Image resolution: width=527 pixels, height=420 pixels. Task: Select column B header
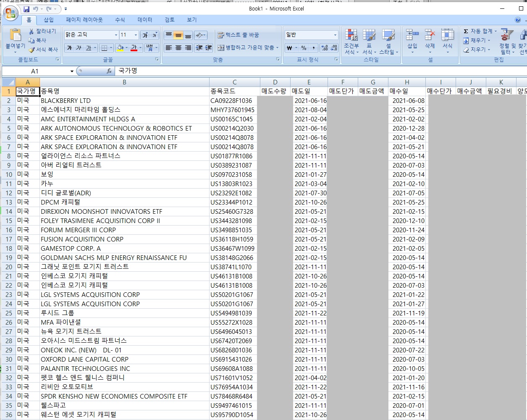pos(124,82)
